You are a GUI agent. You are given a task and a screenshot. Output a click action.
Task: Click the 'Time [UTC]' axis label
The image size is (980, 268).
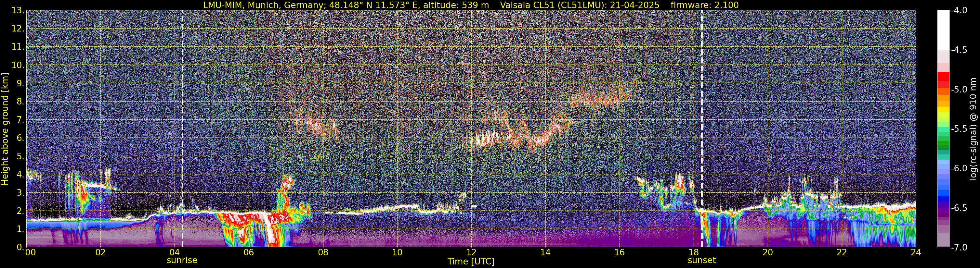pyautogui.click(x=471, y=262)
